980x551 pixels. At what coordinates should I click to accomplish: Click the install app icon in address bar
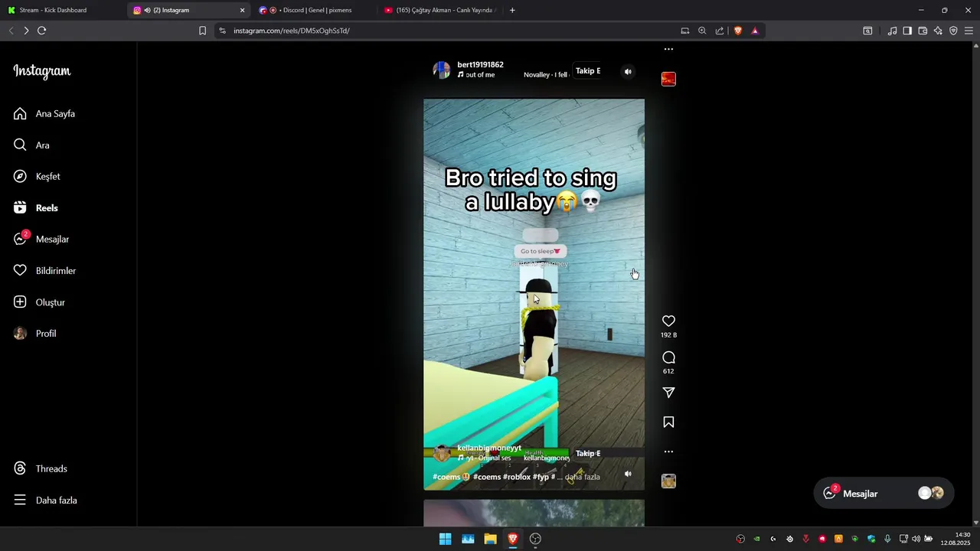(685, 31)
